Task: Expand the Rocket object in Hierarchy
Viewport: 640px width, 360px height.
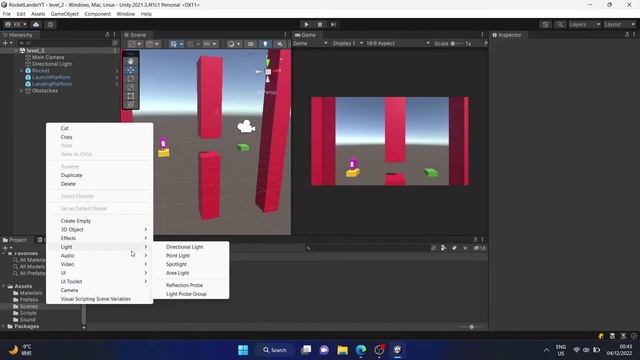Action: (22, 71)
